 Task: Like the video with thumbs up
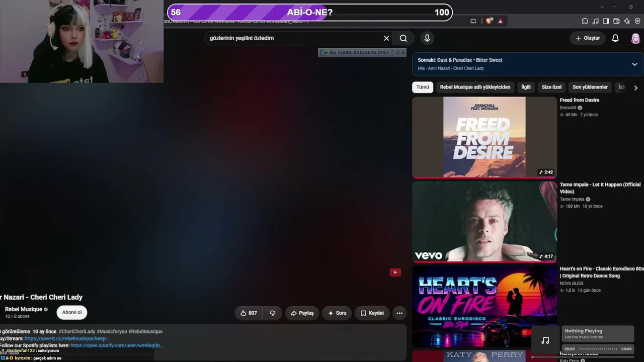pyautogui.click(x=249, y=313)
